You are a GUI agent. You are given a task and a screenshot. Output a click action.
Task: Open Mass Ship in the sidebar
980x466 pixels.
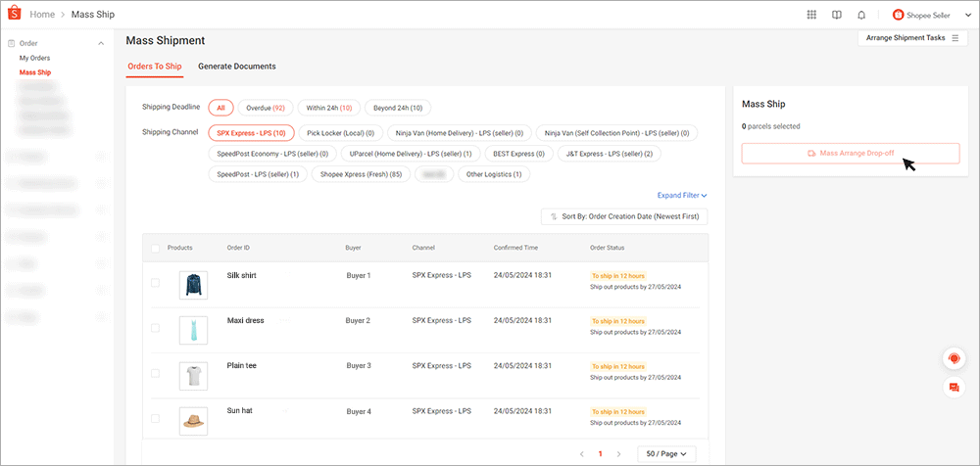pyautogui.click(x=35, y=72)
